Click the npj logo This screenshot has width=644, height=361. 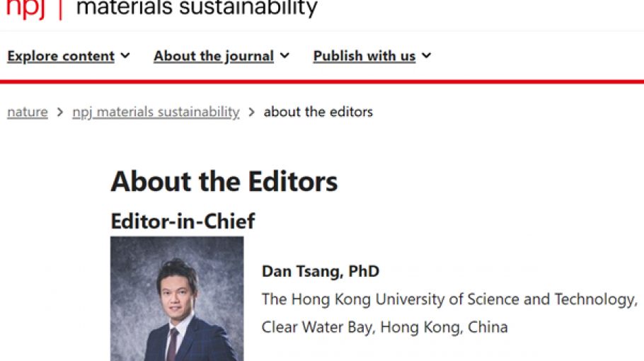(x=25, y=8)
